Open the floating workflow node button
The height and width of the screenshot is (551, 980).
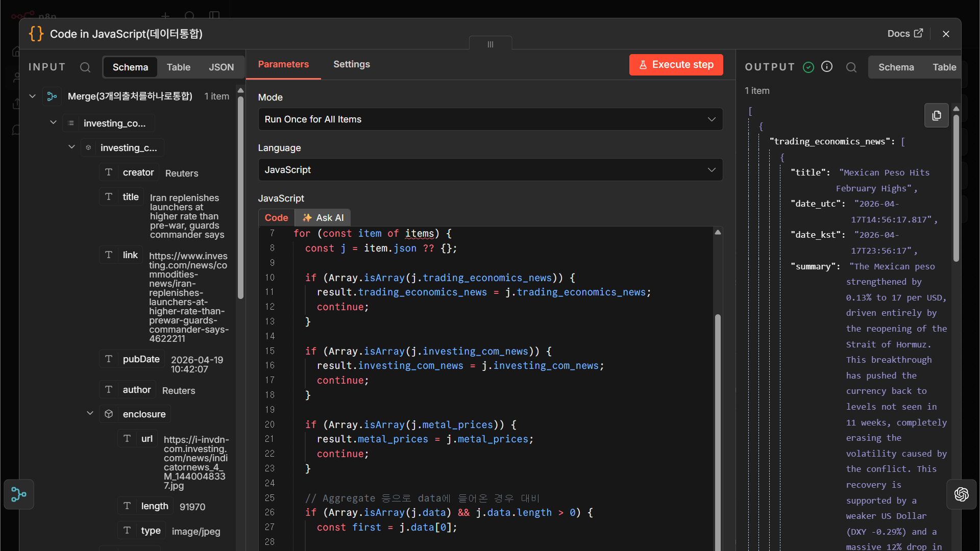[19, 494]
